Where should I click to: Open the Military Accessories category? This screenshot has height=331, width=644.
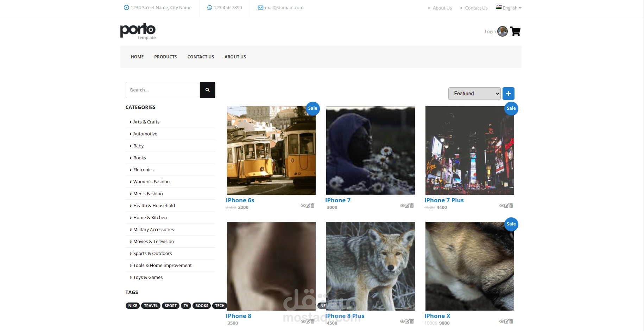[153, 230]
